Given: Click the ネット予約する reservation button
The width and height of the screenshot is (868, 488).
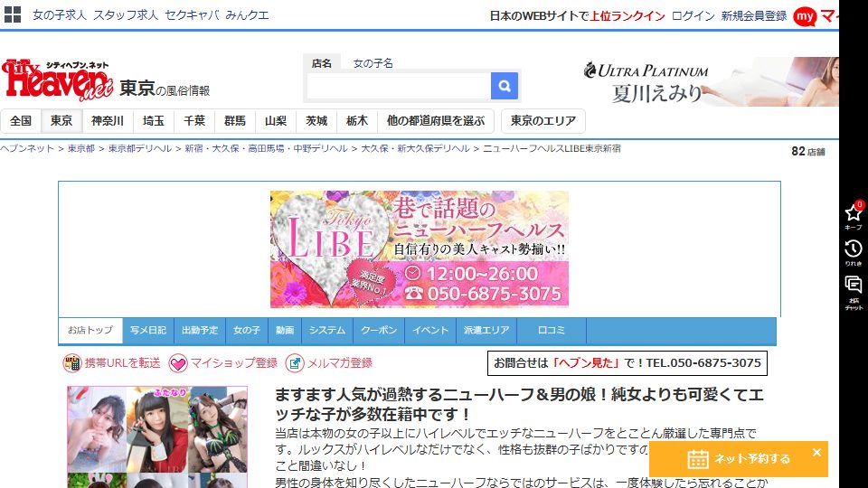Looking at the screenshot, I should click(739, 459).
